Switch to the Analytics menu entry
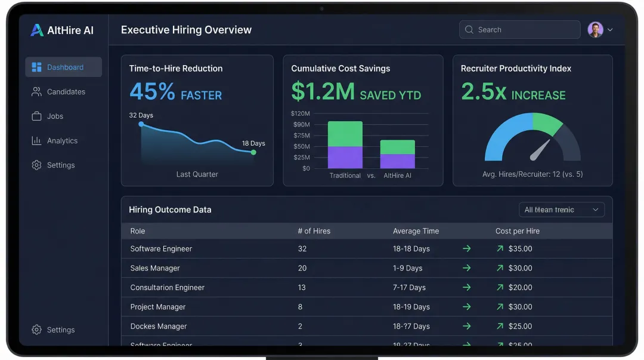The image size is (644, 360). [62, 140]
